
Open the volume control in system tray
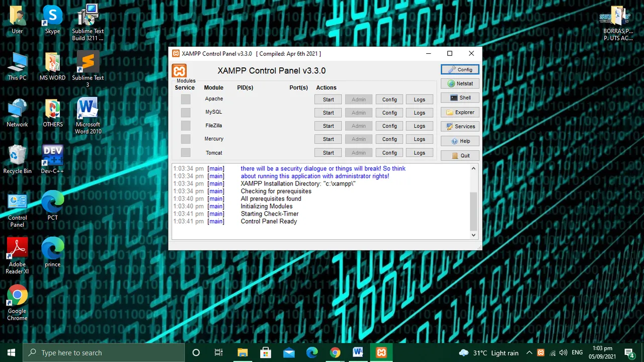[x=563, y=353]
